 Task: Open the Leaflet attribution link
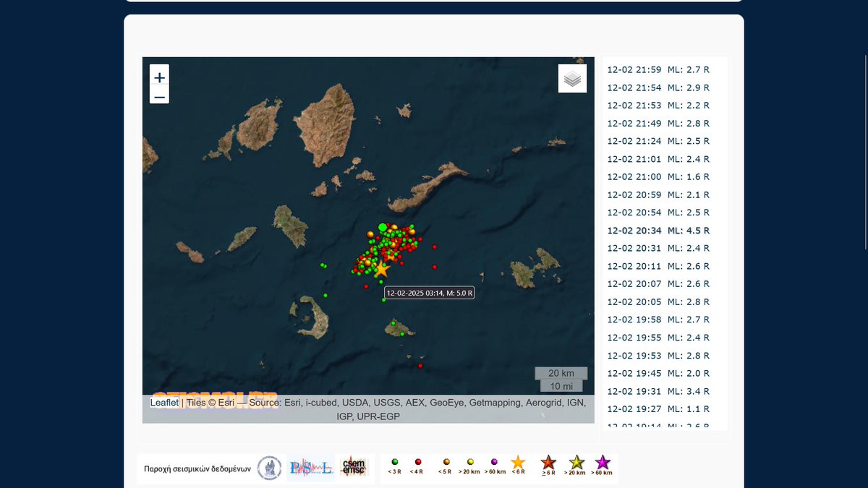pos(164,402)
